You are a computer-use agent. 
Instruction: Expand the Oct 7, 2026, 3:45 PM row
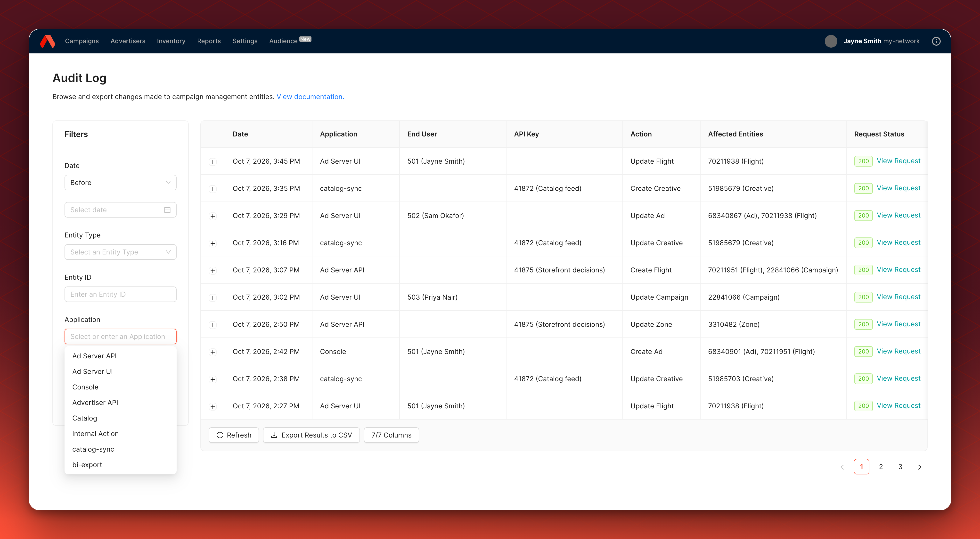tap(213, 162)
